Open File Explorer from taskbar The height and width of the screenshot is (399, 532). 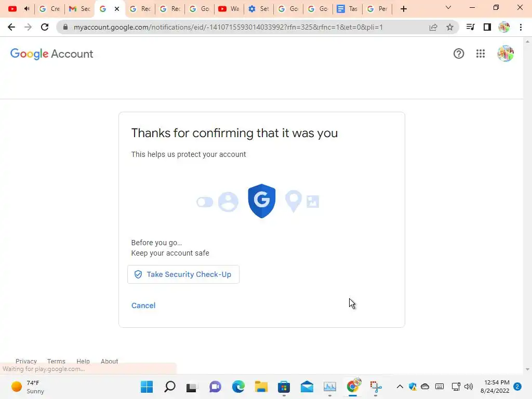click(x=261, y=387)
